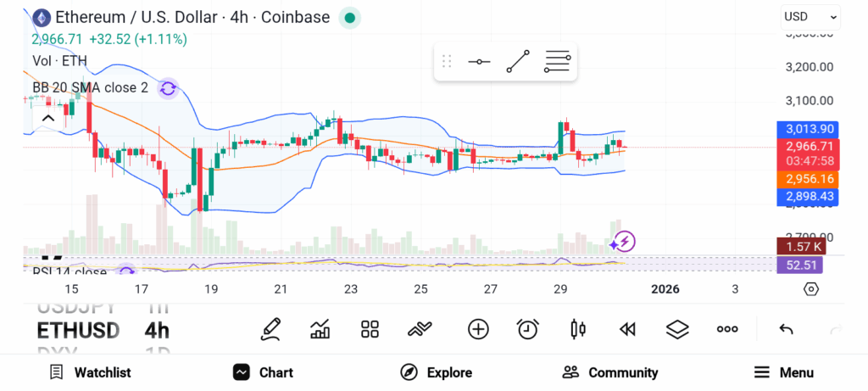
Task: Change chart type with candlestick icon
Action: (x=578, y=329)
